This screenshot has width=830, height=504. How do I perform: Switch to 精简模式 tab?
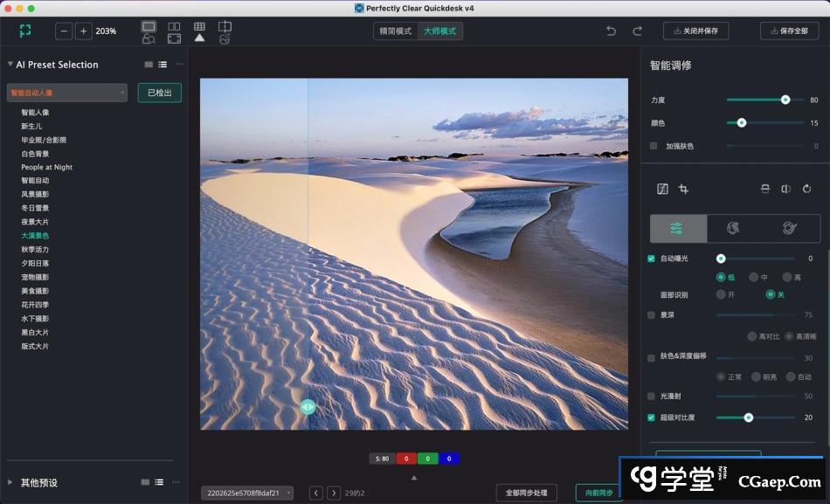tap(395, 31)
